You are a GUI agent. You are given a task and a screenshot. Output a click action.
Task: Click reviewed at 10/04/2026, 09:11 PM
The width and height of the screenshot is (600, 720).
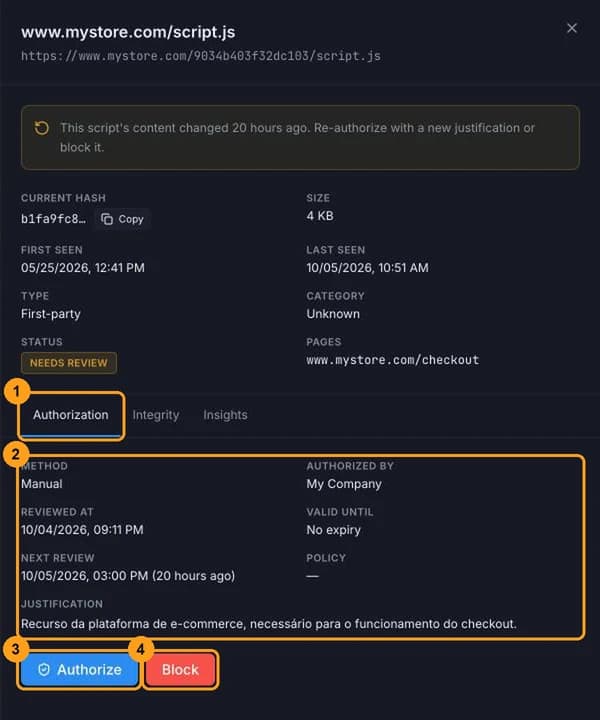click(82, 530)
